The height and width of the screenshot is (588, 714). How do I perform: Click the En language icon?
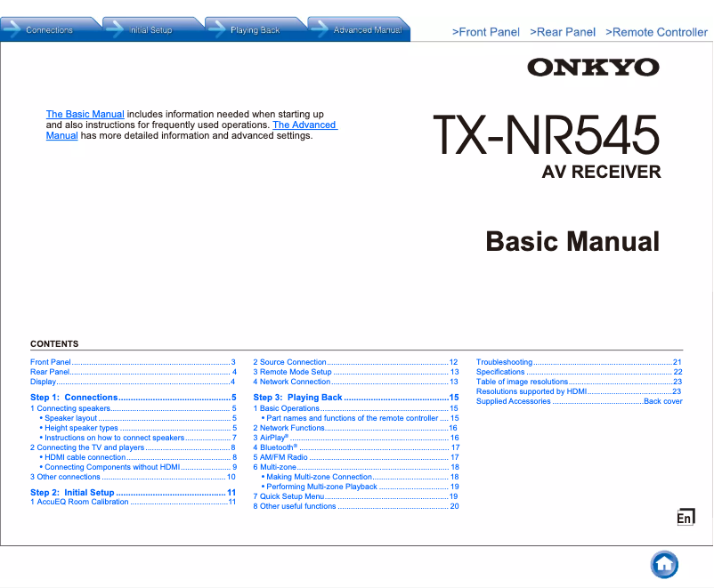[x=686, y=515]
